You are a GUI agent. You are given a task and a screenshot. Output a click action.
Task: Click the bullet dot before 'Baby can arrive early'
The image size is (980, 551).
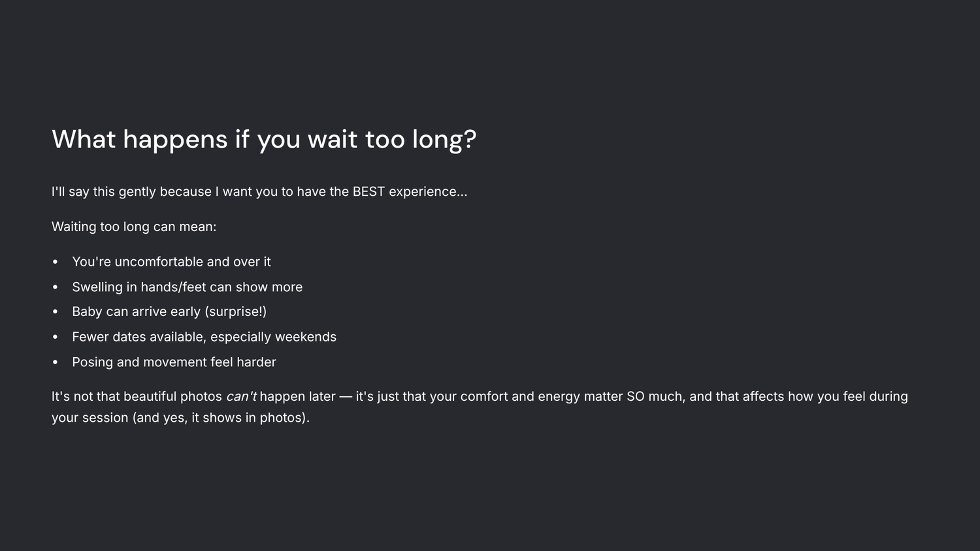(x=56, y=312)
